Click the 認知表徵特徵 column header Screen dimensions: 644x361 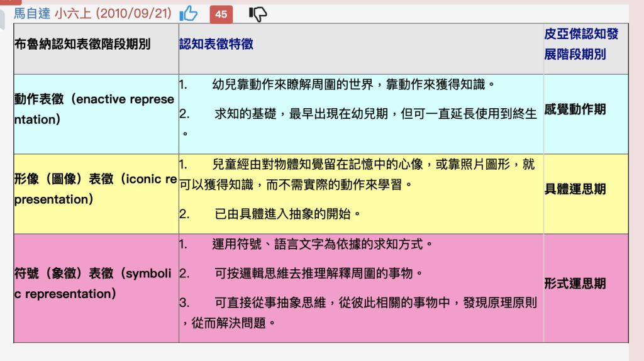coord(216,44)
